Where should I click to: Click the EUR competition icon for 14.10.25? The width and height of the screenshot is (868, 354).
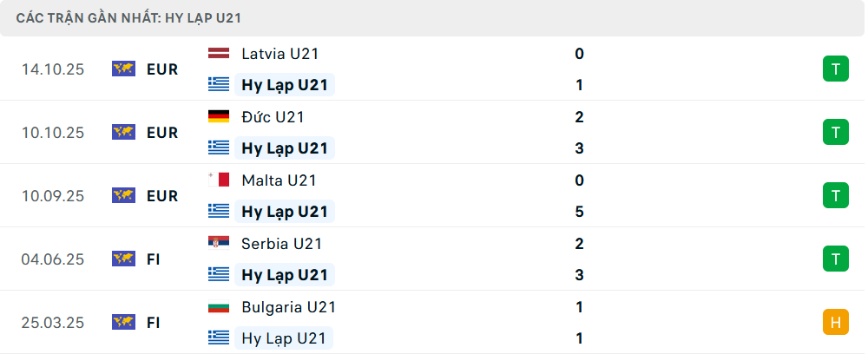(x=123, y=69)
